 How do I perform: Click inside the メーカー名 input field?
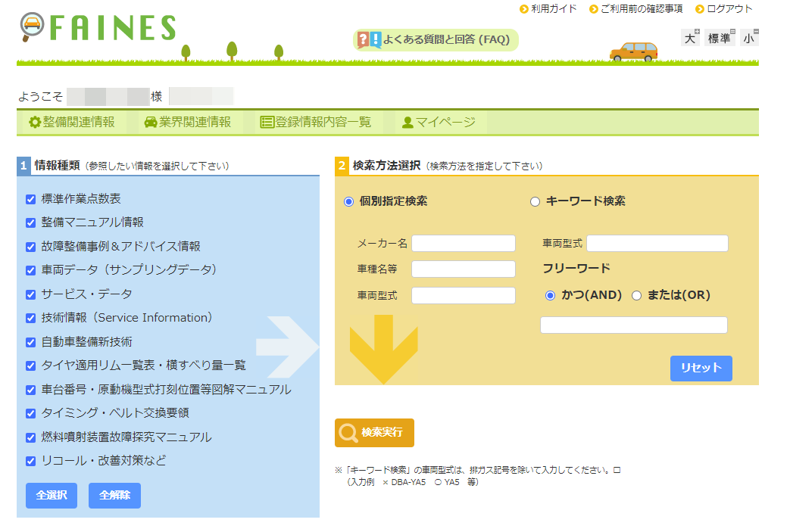(463, 243)
